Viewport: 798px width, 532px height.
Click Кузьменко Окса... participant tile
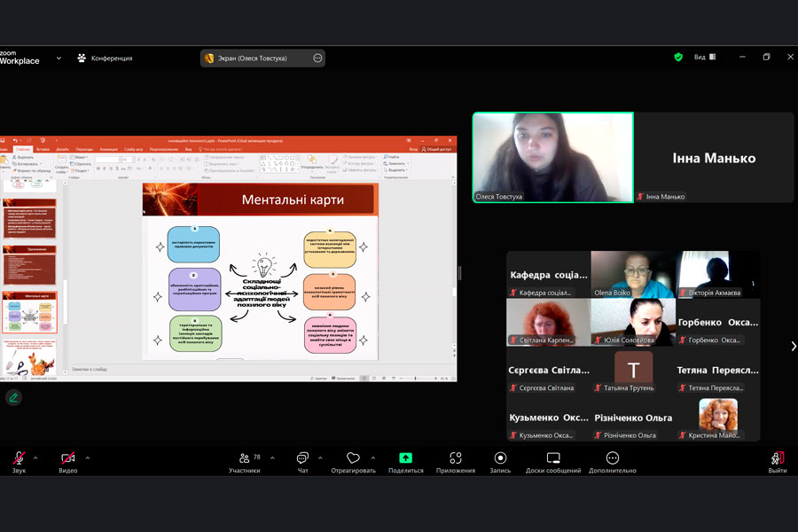coord(549,418)
